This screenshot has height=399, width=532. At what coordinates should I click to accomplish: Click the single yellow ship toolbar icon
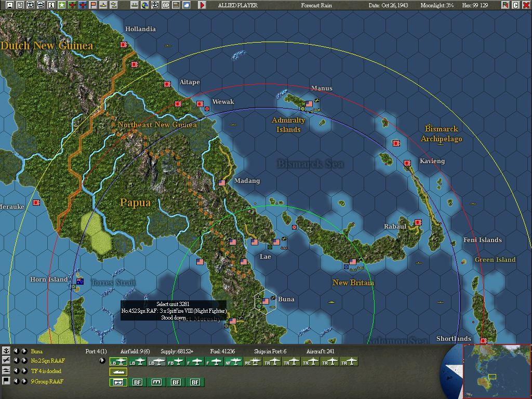click(103, 5)
